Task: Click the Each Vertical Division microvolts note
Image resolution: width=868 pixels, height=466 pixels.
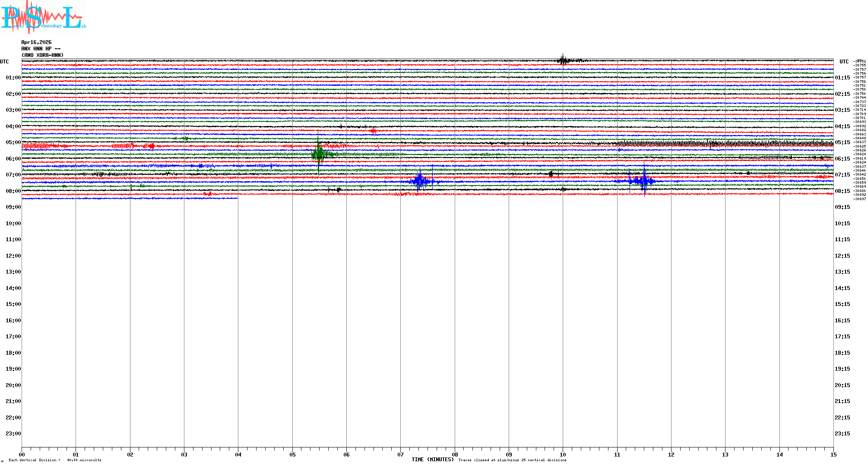Action: tap(55, 460)
